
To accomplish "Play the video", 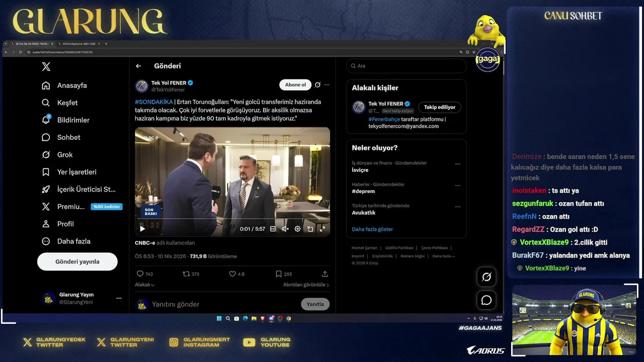I will 142,229.
